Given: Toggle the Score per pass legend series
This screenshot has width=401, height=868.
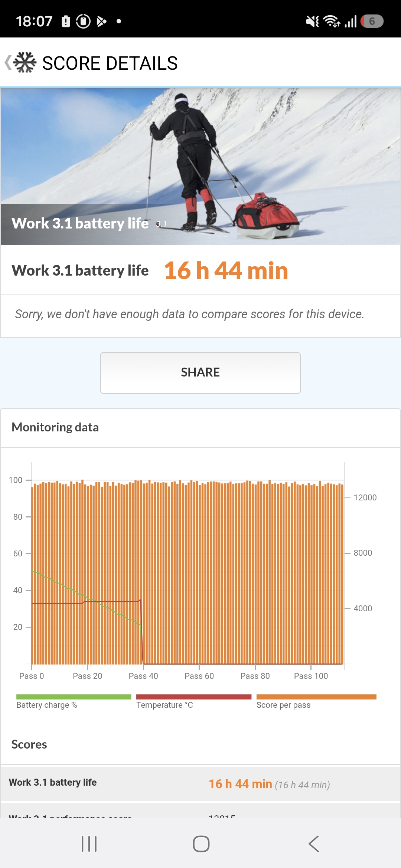Looking at the screenshot, I should coord(283,705).
